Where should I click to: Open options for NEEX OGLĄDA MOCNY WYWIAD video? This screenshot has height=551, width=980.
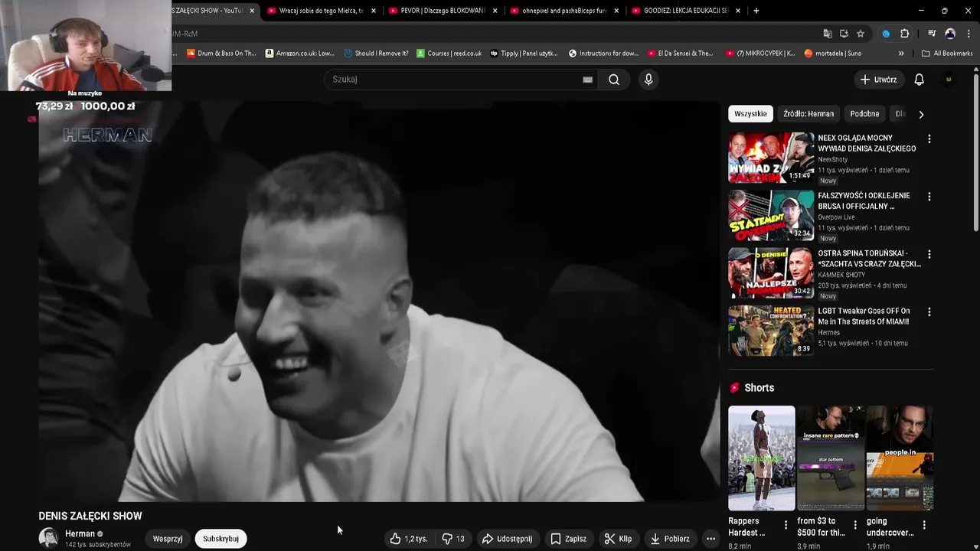click(x=929, y=139)
